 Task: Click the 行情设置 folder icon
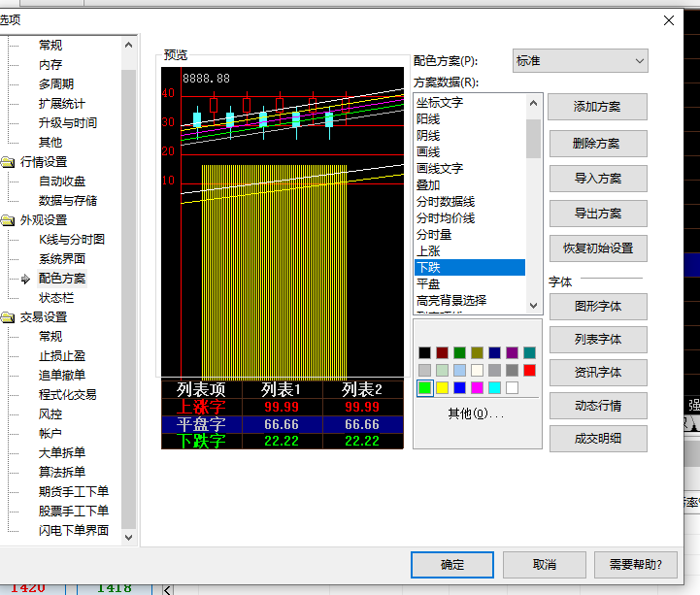pyautogui.click(x=8, y=162)
